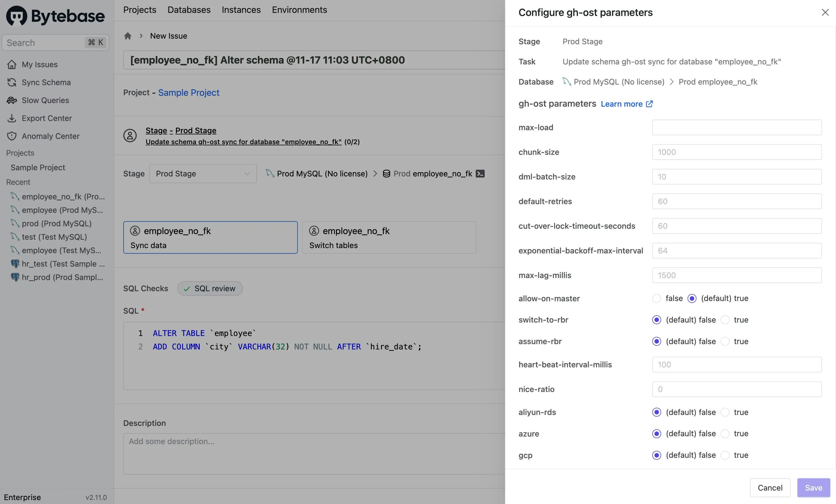Set allow-on-master to false
Screen dimensions: 836x504
click(657, 298)
